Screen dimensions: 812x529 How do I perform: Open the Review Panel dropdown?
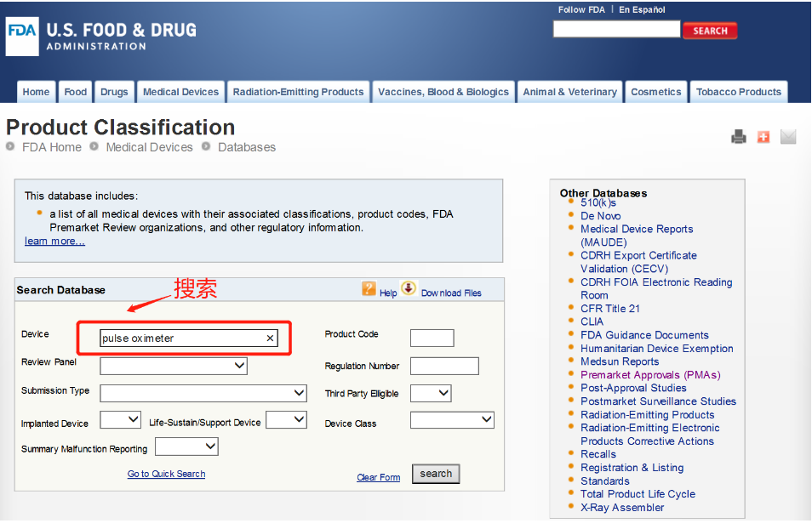point(174,366)
